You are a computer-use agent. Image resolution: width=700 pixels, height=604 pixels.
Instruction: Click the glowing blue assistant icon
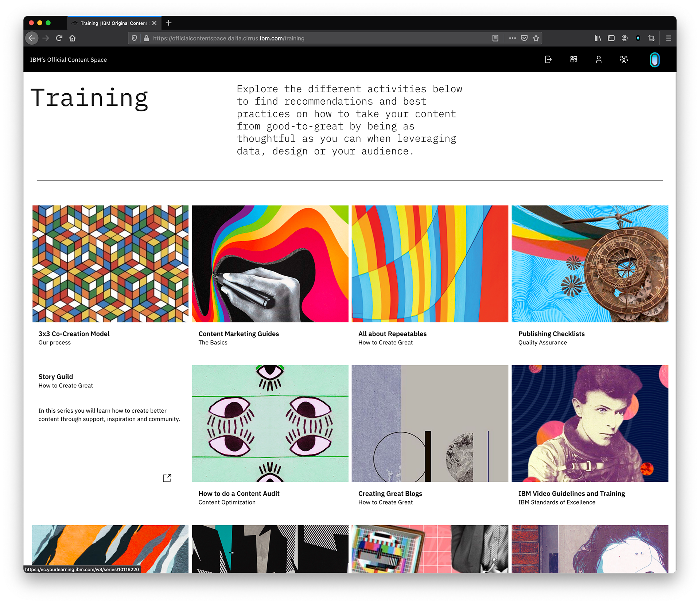tap(655, 60)
